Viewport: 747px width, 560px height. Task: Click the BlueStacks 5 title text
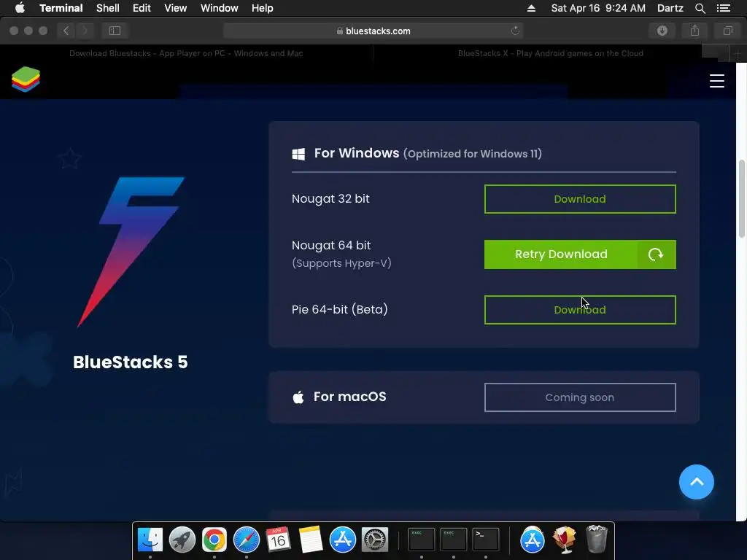pyautogui.click(x=131, y=362)
